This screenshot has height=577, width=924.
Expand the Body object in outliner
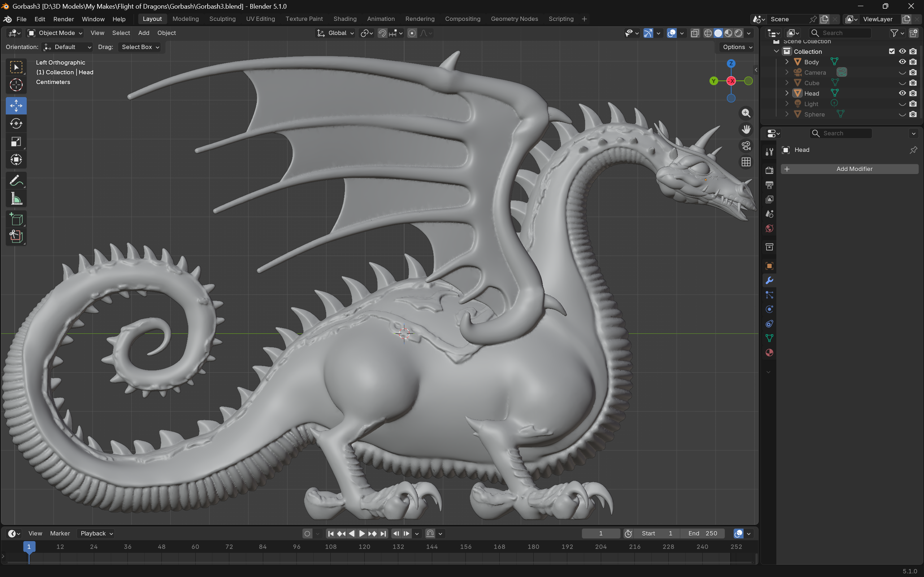786,62
